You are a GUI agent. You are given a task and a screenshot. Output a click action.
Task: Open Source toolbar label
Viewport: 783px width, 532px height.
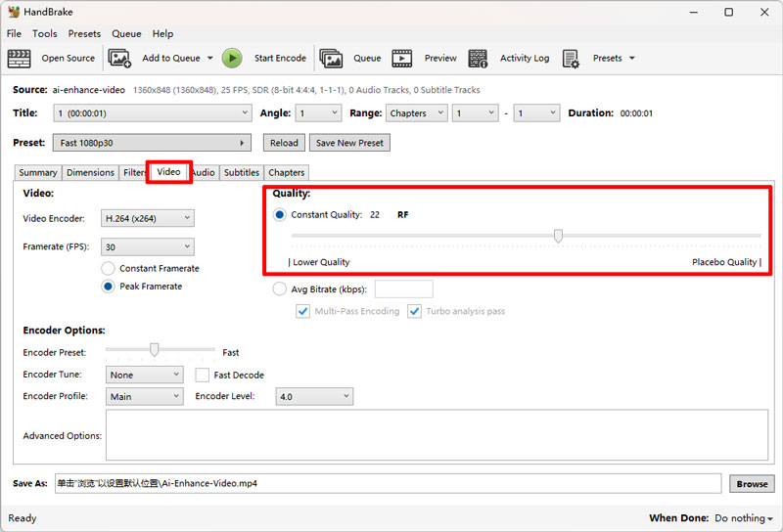[68, 58]
